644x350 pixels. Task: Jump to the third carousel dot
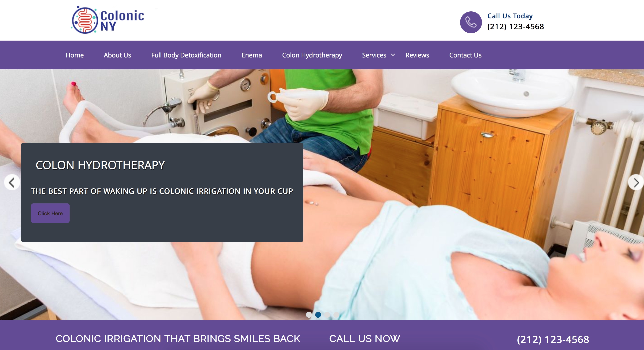click(x=327, y=314)
